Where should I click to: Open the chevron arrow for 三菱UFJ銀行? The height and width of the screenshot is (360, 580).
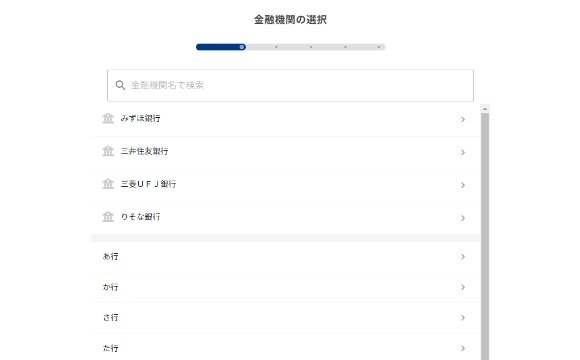[463, 185]
